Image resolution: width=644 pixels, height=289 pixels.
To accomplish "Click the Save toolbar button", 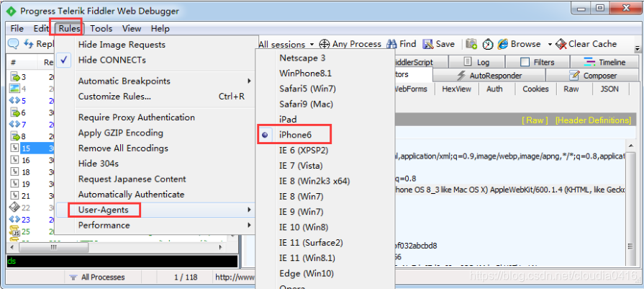I will pos(439,43).
